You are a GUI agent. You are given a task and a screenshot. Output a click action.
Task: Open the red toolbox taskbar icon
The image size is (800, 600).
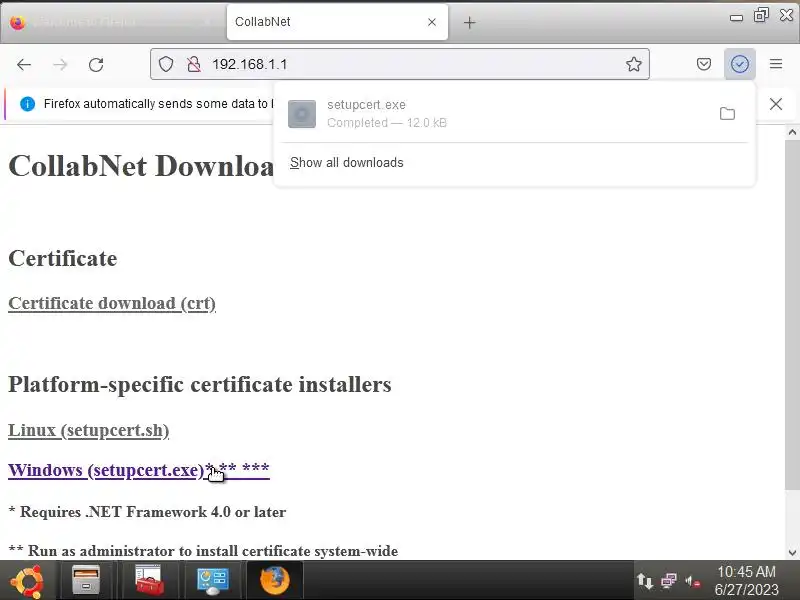coord(149,580)
